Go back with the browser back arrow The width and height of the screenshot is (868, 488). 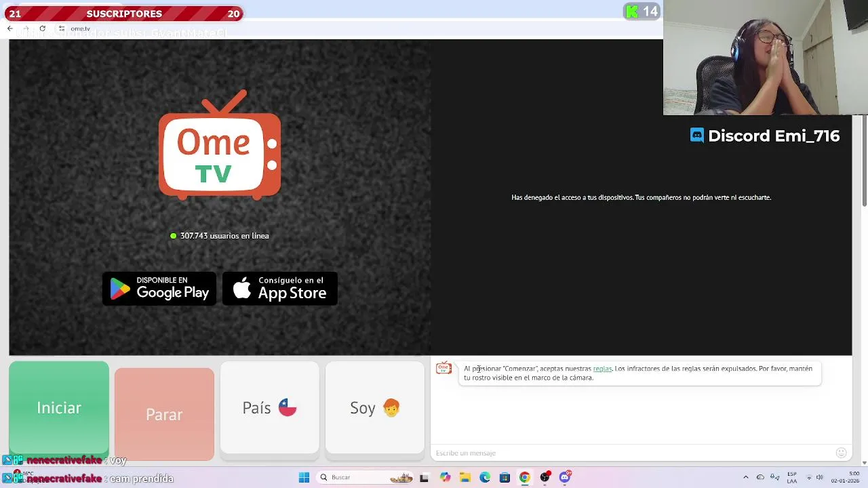coord(9,28)
